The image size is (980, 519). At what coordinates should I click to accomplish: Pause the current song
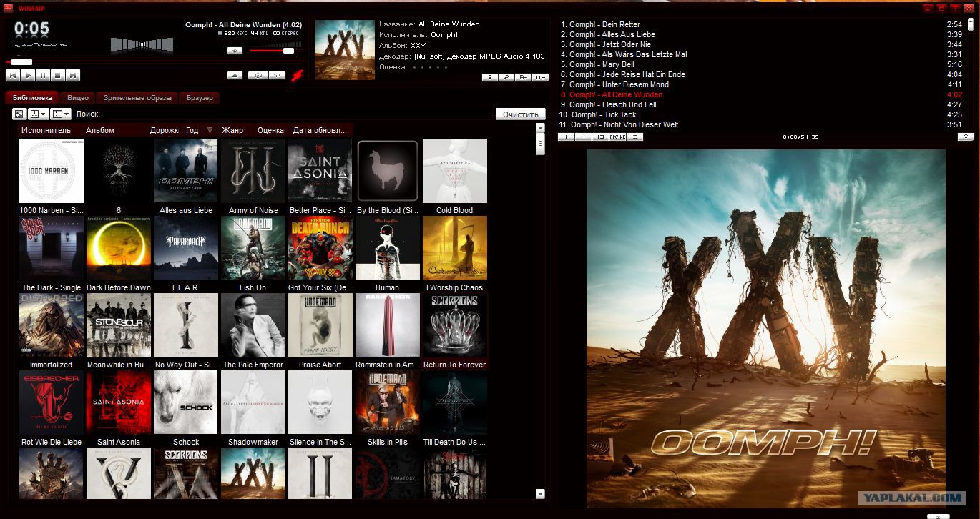[43, 75]
